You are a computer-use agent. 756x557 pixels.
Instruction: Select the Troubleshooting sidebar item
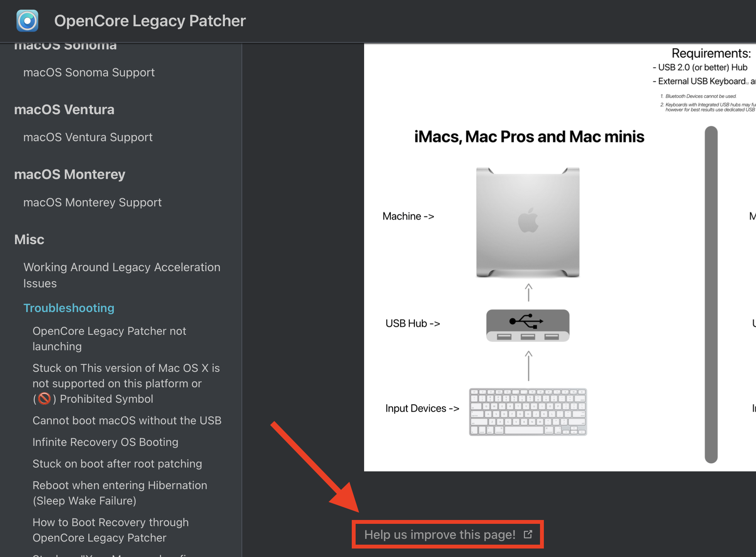tap(69, 308)
